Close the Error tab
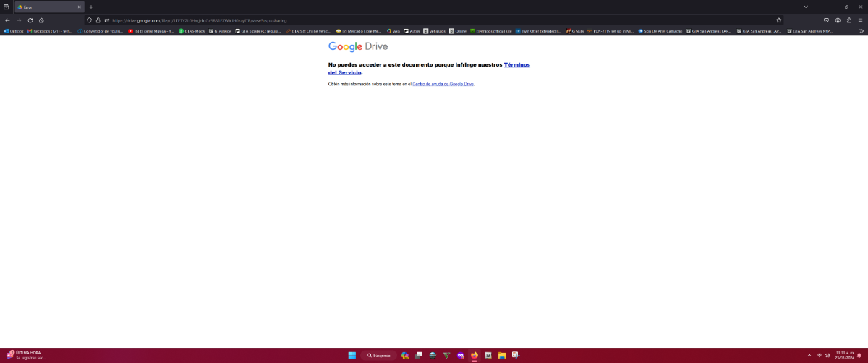This screenshot has height=363, width=868. pos(80,7)
